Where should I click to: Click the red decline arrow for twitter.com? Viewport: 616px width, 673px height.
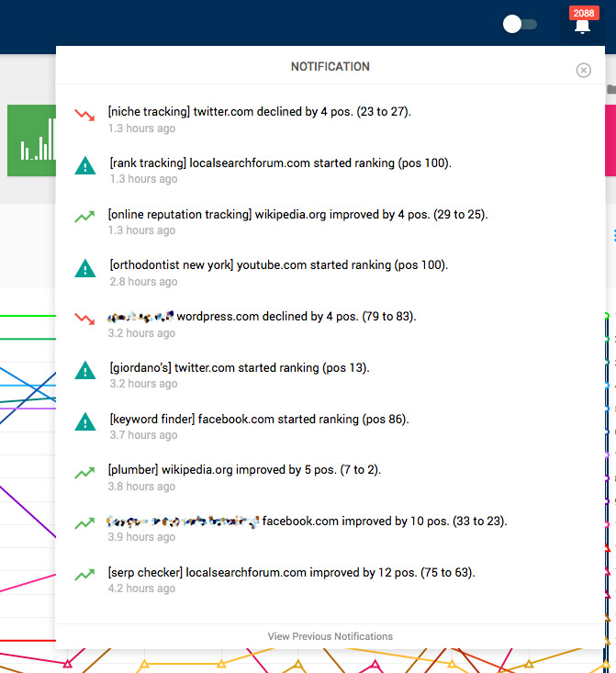[84, 115]
